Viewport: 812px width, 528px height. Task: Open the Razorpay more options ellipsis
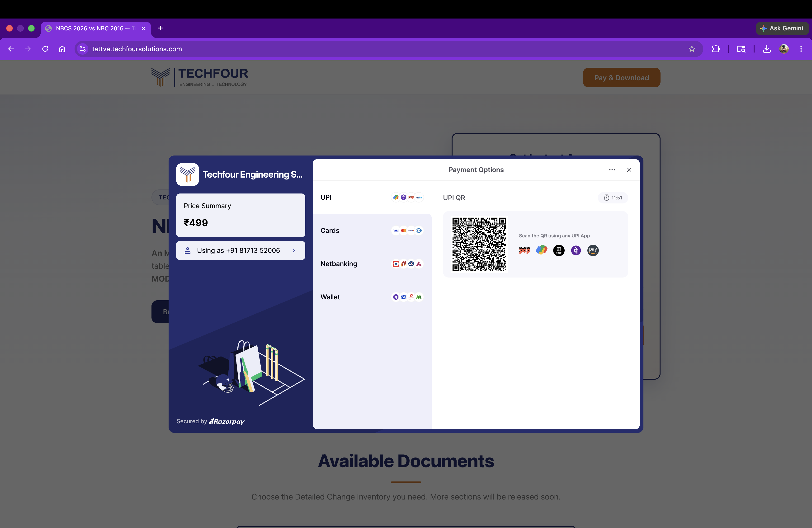click(x=612, y=170)
